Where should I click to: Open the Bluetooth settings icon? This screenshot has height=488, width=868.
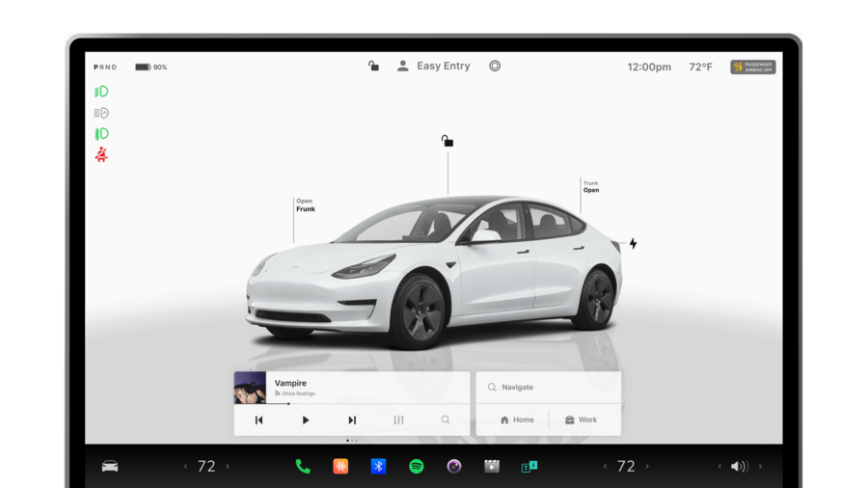coord(378,467)
